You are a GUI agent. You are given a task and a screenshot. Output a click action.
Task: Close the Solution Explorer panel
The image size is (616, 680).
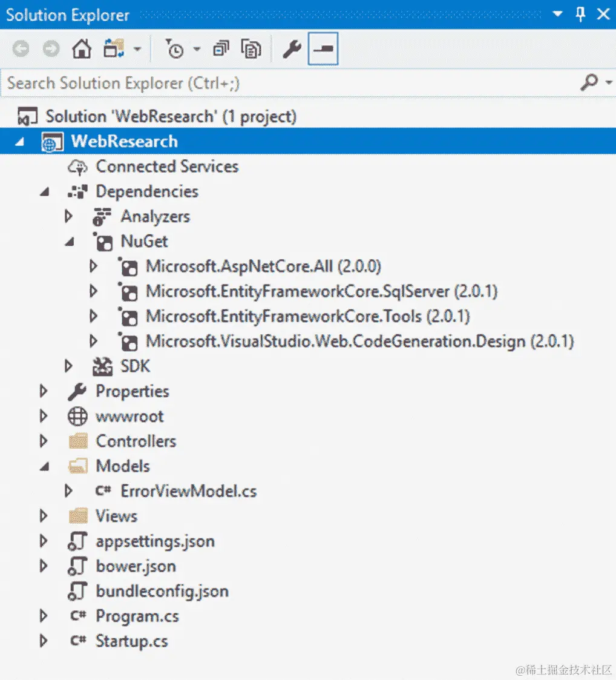click(603, 14)
